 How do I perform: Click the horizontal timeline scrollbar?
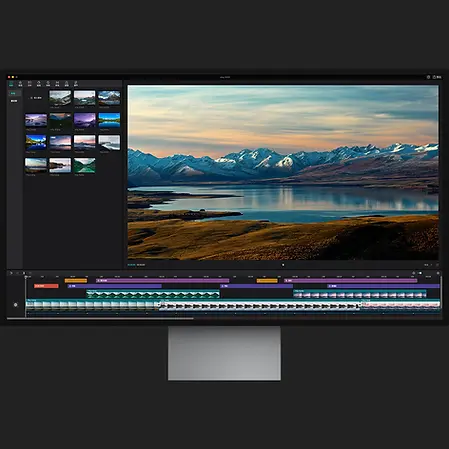(x=100, y=319)
